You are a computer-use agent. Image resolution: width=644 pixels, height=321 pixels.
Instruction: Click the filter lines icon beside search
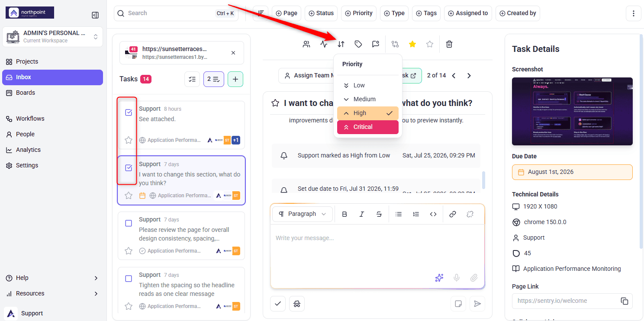261,13
